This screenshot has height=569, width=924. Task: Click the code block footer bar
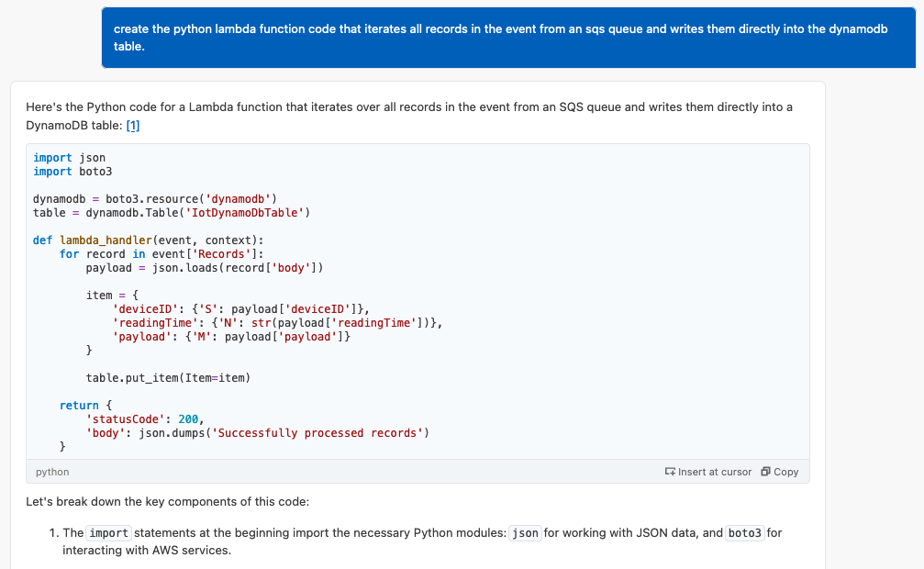click(x=367, y=472)
